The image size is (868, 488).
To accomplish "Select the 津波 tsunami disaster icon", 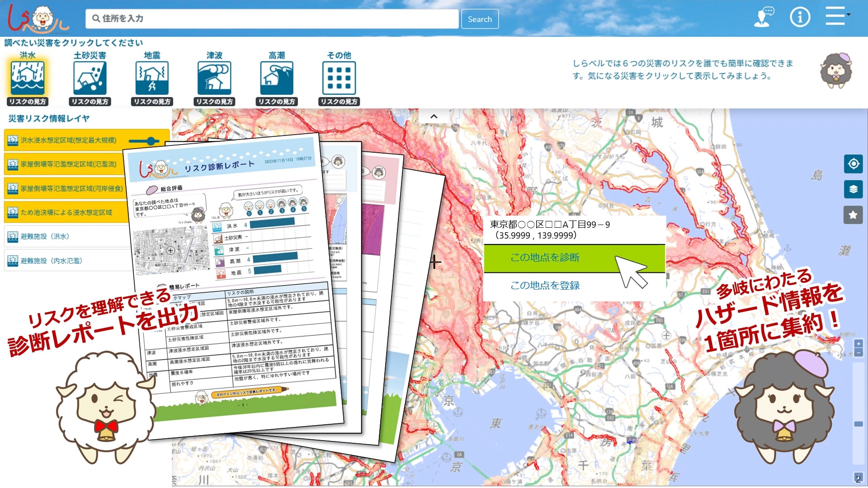I will [214, 78].
